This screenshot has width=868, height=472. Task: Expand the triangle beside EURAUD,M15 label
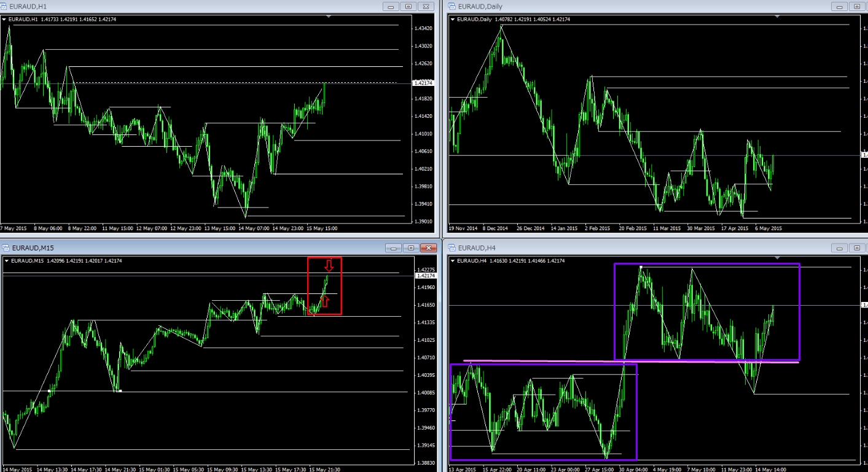(x=6, y=261)
